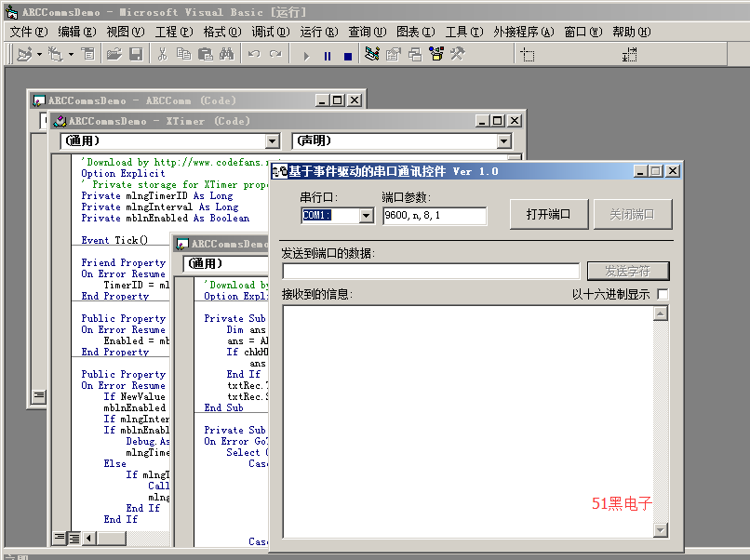
Task: Click the 发送到端口的数据 text input field
Action: (431, 271)
